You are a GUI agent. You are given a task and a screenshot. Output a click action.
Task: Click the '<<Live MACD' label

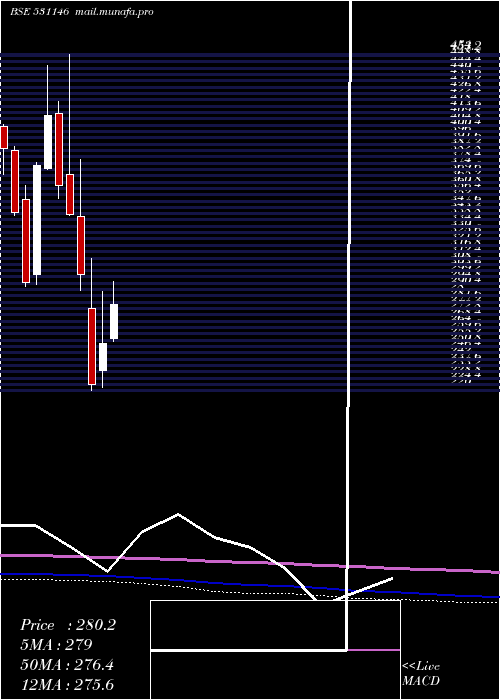click(x=421, y=674)
